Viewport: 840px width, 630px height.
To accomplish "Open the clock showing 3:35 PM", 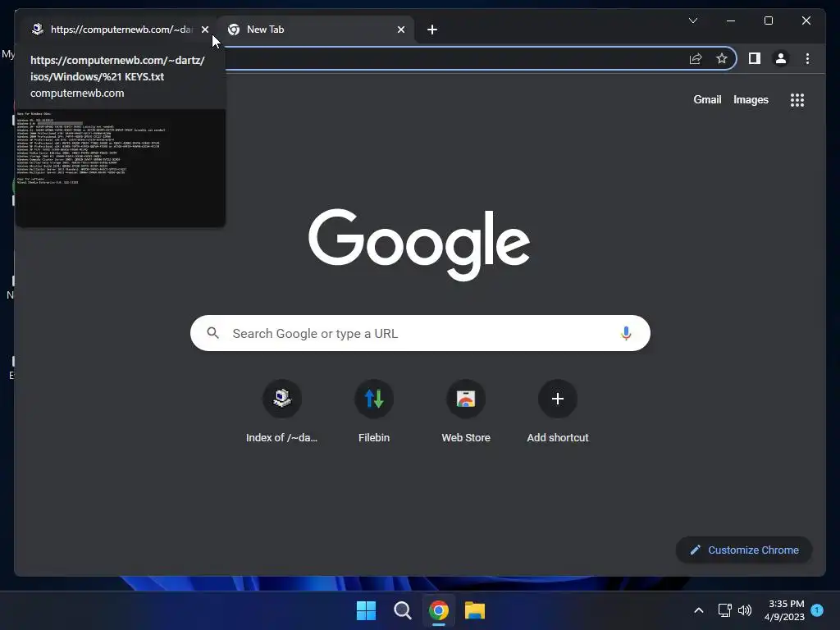I will point(784,610).
